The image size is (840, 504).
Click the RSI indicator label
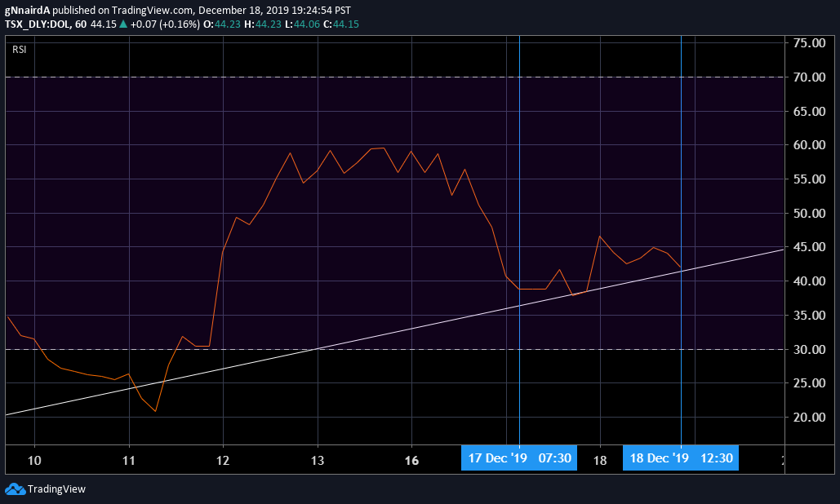[x=20, y=49]
